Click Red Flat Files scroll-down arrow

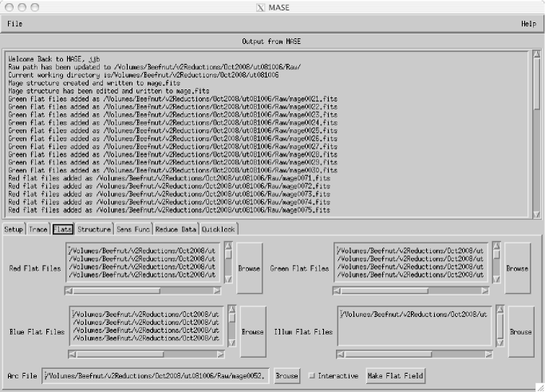(x=228, y=279)
